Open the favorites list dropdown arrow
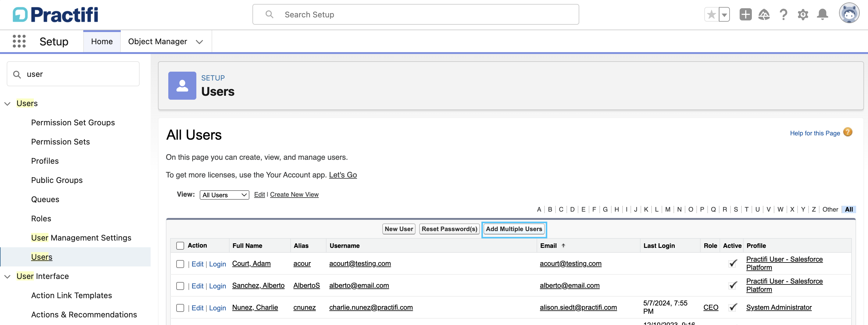 point(724,15)
